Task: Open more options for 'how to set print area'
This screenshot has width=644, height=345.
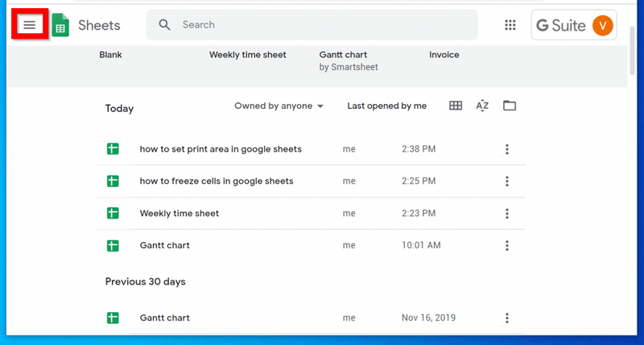Action: [x=507, y=149]
